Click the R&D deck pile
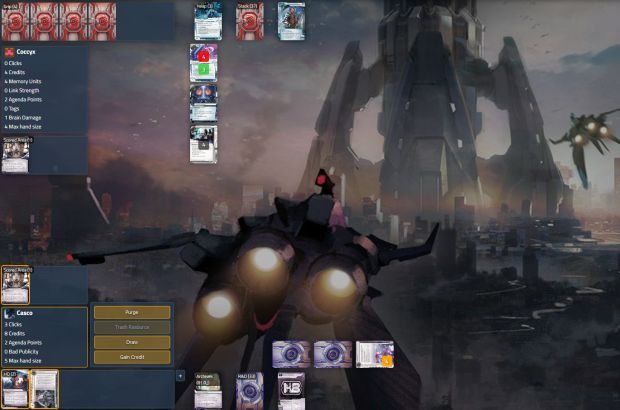 click(250, 391)
